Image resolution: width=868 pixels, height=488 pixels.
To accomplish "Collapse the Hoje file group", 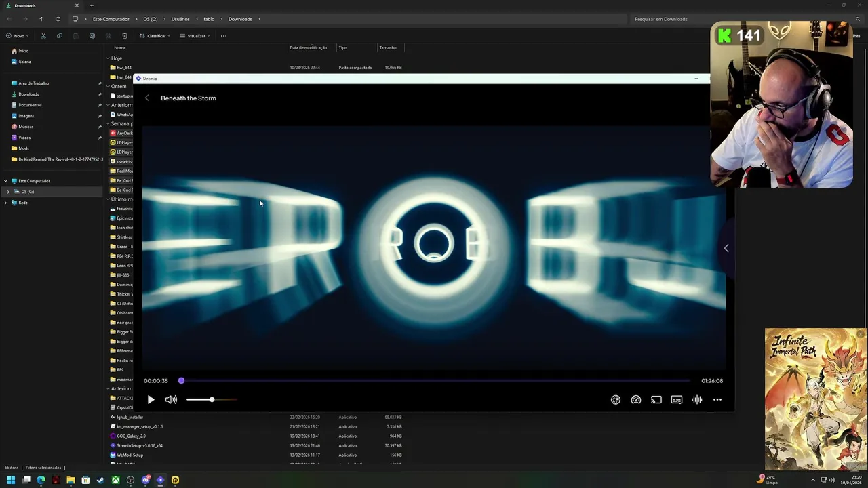I will (x=108, y=58).
